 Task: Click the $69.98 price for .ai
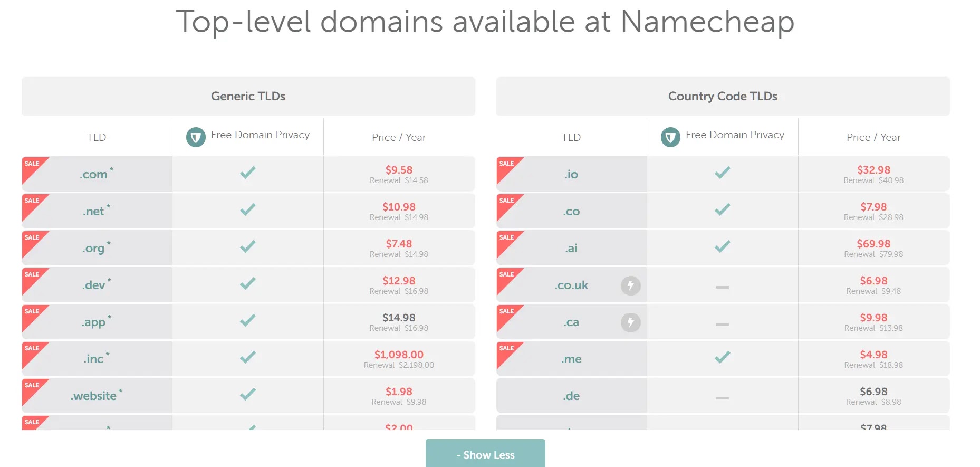873,244
